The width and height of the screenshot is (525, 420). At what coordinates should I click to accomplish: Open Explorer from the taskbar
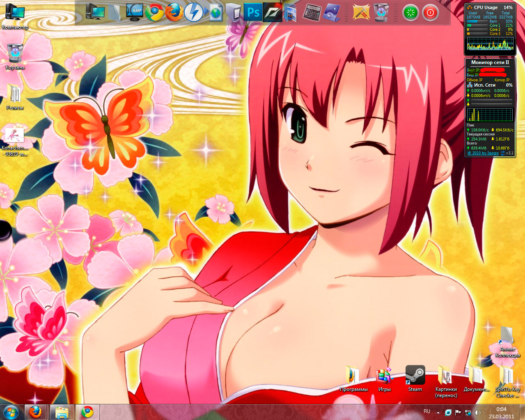click(62, 412)
